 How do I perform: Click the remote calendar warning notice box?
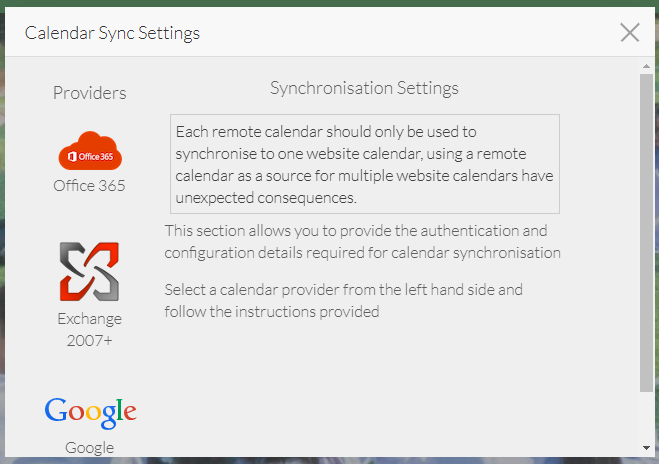coord(364,163)
